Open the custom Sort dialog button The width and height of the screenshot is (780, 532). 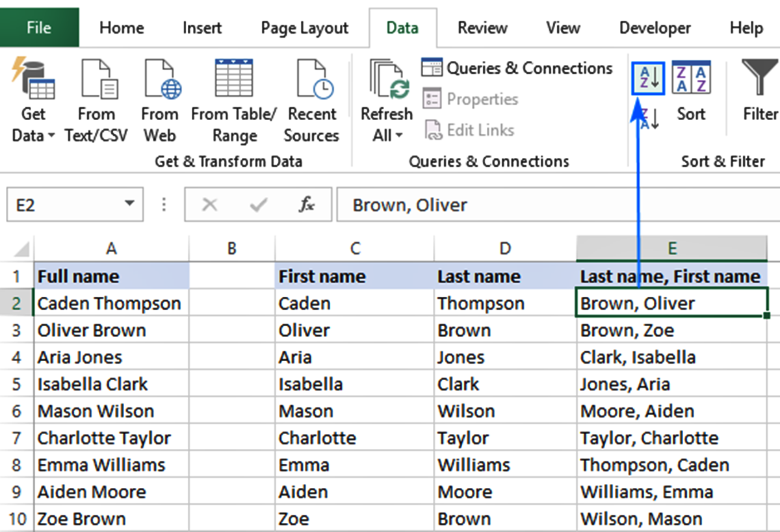coord(691,91)
